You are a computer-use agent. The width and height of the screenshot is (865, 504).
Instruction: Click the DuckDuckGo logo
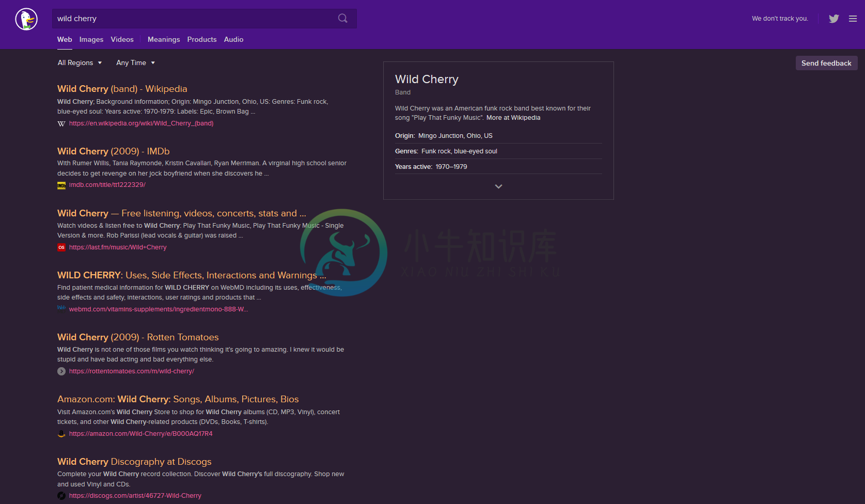26,19
